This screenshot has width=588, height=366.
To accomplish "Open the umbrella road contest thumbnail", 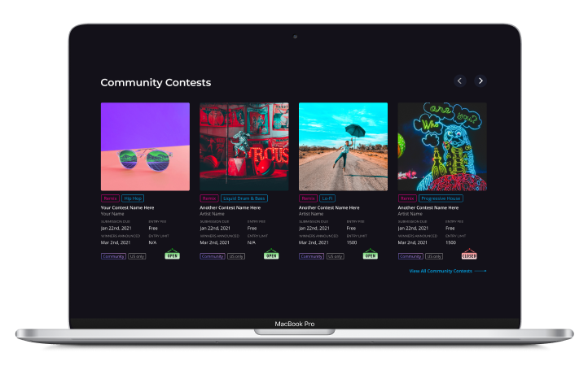I will pyautogui.click(x=343, y=146).
